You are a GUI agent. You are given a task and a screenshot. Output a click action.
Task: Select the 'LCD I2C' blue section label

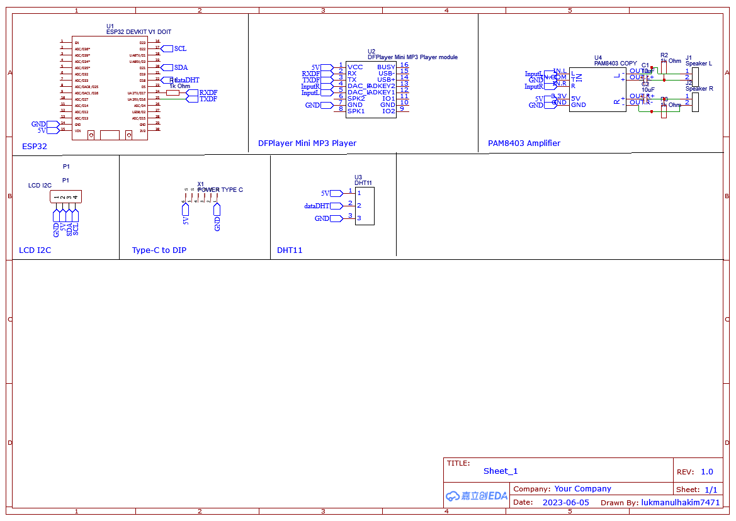pos(35,250)
